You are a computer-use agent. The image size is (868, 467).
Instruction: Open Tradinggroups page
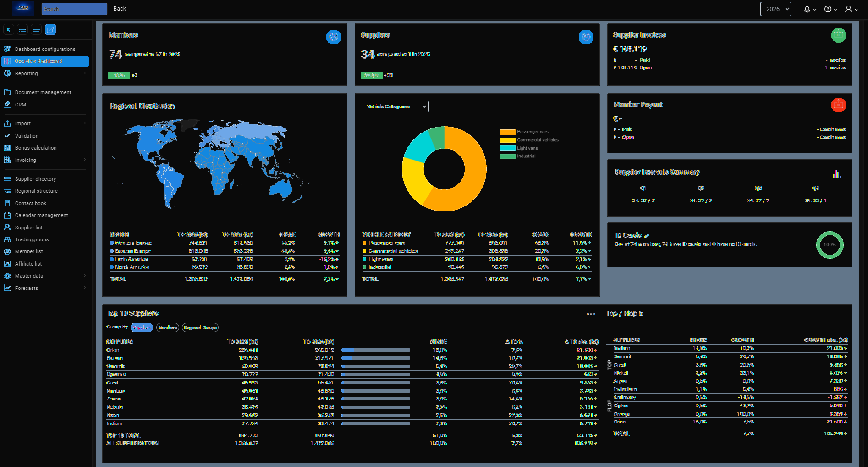tap(45, 239)
